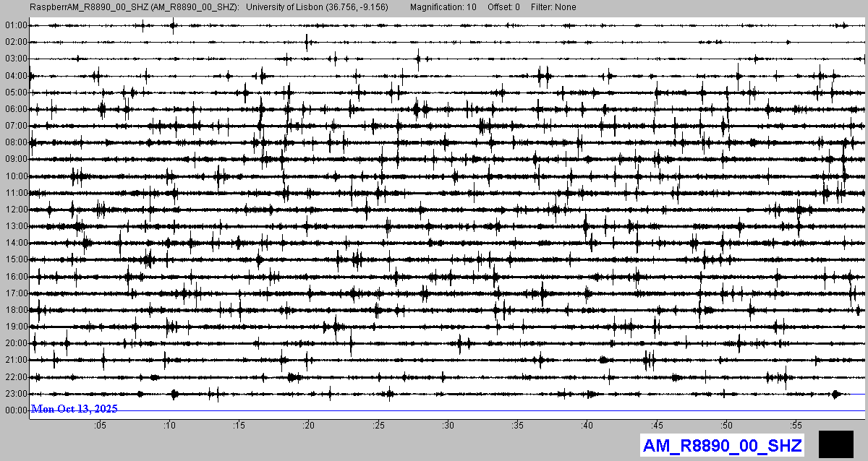Click the Mon Oct 13, 2025 date label
The width and height of the screenshot is (868, 461).
[75, 409]
